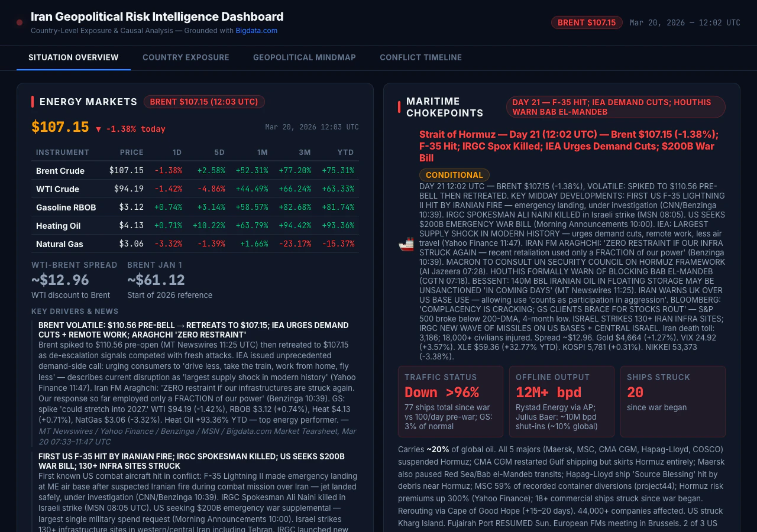Select the ship icon in Maritime Chokepoints panel
Viewport: 757px width, 532px height.
[x=405, y=244]
